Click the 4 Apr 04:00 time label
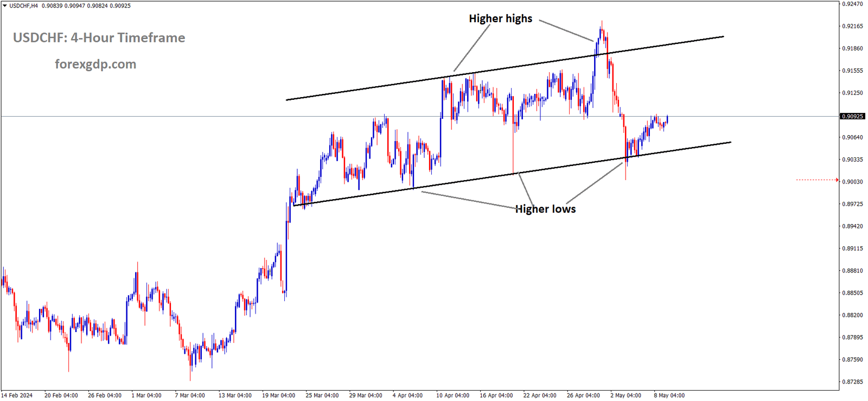Viewport: 868px width, 401px height. point(407,396)
